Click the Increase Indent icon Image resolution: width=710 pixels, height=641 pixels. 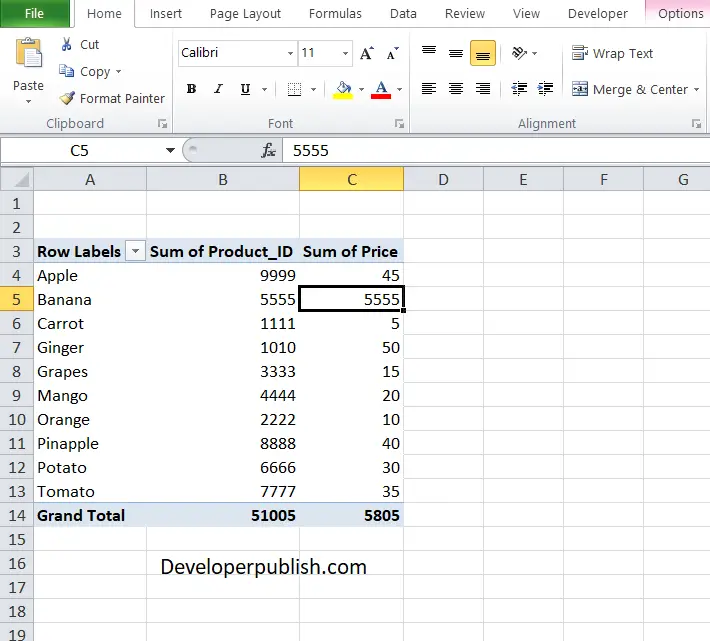tap(545, 89)
